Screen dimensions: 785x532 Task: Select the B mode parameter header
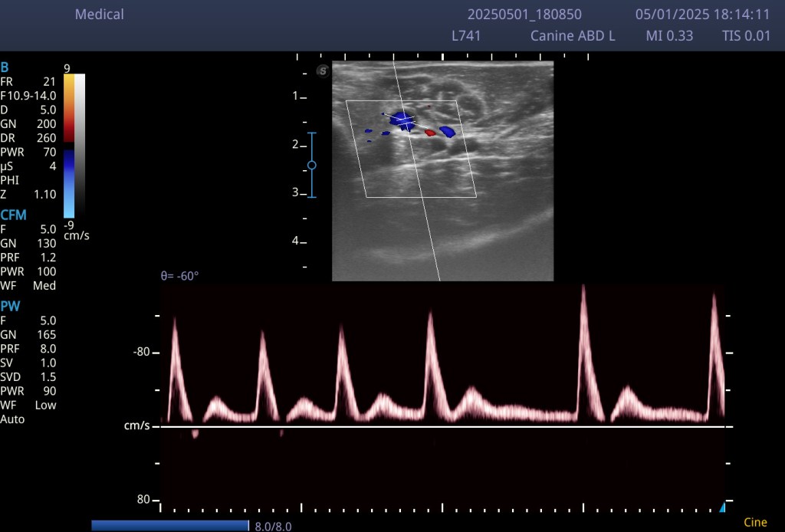coord(5,67)
